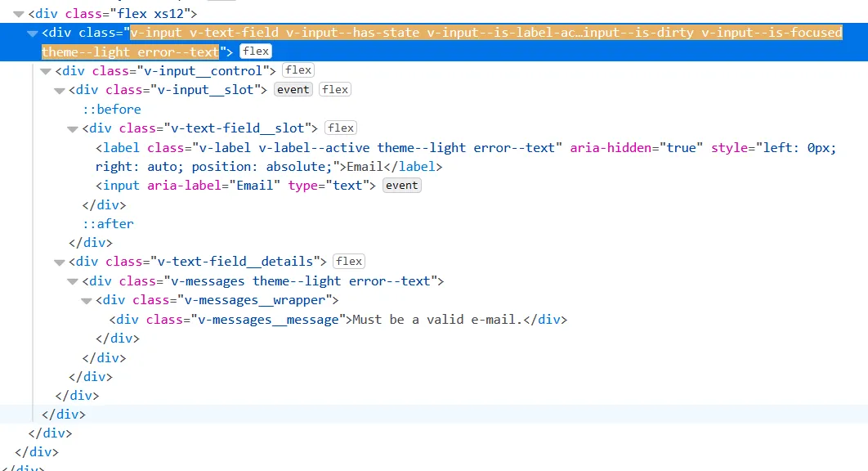Select the v-messages__message div line
Image resolution: width=868 pixels, height=471 pixels.
point(338,320)
